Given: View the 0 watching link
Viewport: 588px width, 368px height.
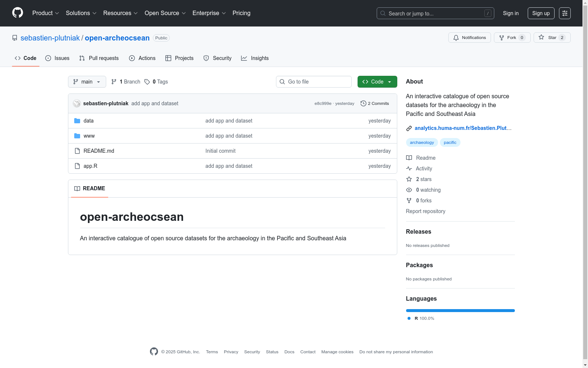Looking at the screenshot, I should (x=423, y=190).
